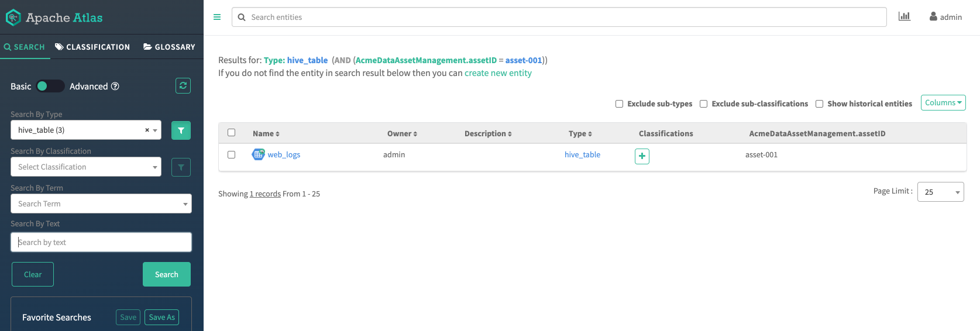Open the create new entity link

click(498, 73)
